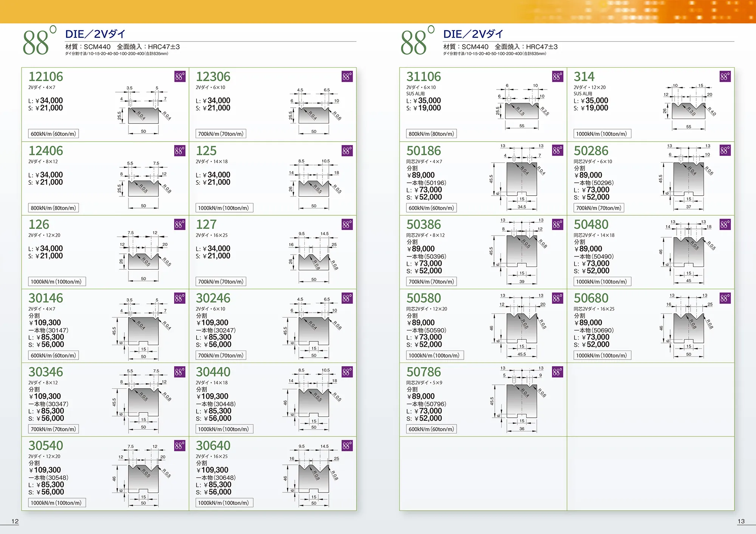Click the 600kN/m (60ton/m) box under 12106

click(x=53, y=134)
